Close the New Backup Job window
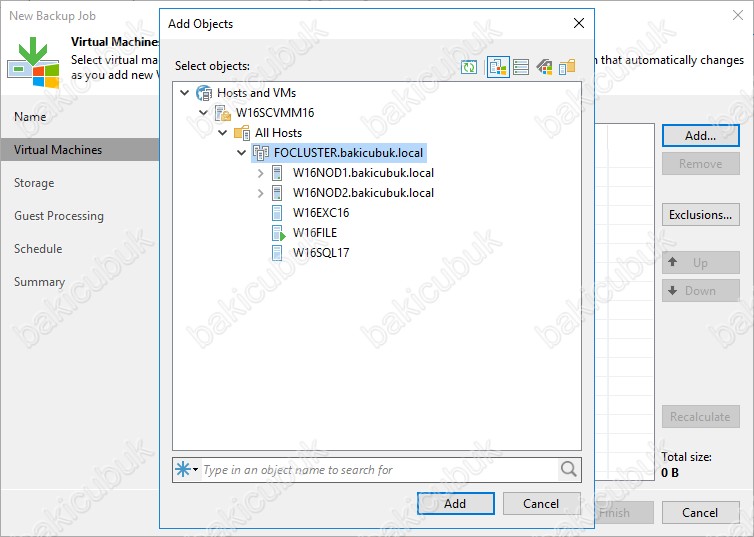This screenshot has height=537, width=754. click(x=738, y=15)
